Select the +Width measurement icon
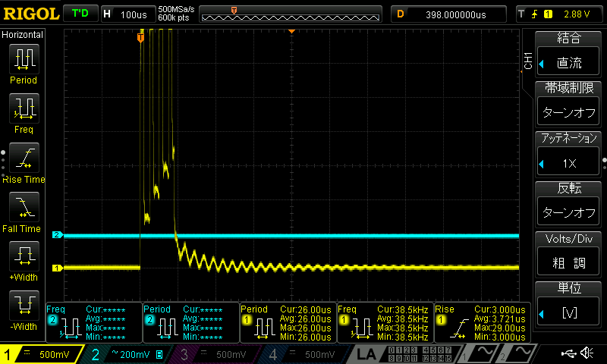 tap(24, 257)
